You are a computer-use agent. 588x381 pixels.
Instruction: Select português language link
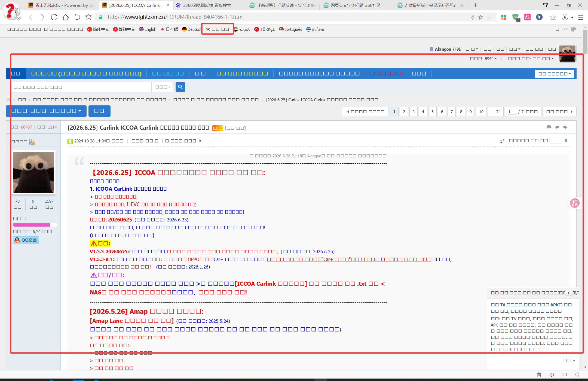(290, 29)
